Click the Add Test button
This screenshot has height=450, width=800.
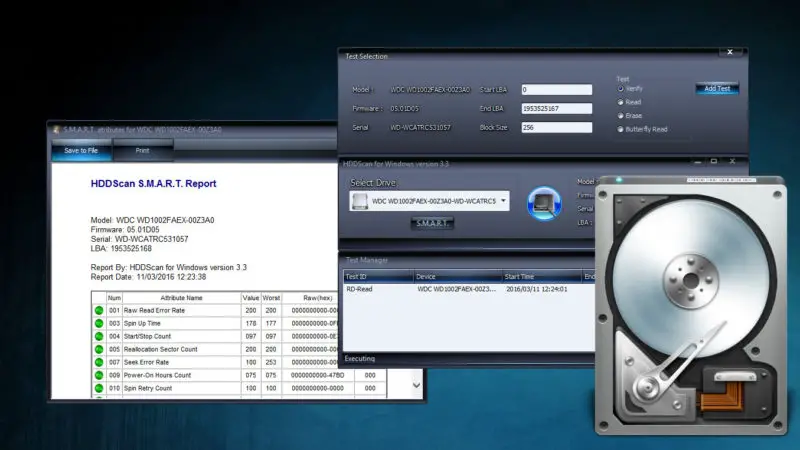(717, 89)
